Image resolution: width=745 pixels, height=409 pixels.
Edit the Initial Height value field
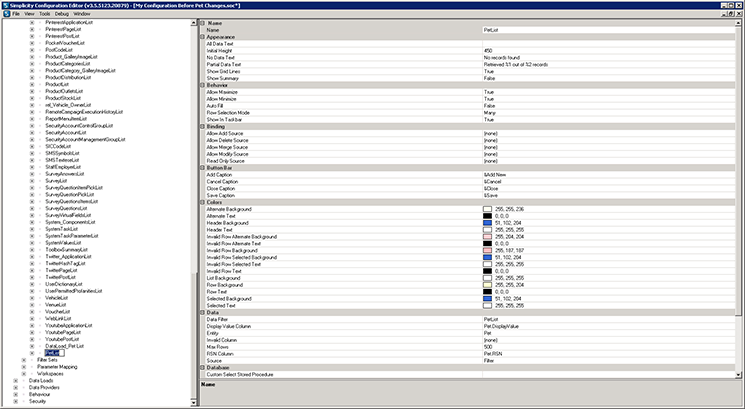tap(609, 50)
